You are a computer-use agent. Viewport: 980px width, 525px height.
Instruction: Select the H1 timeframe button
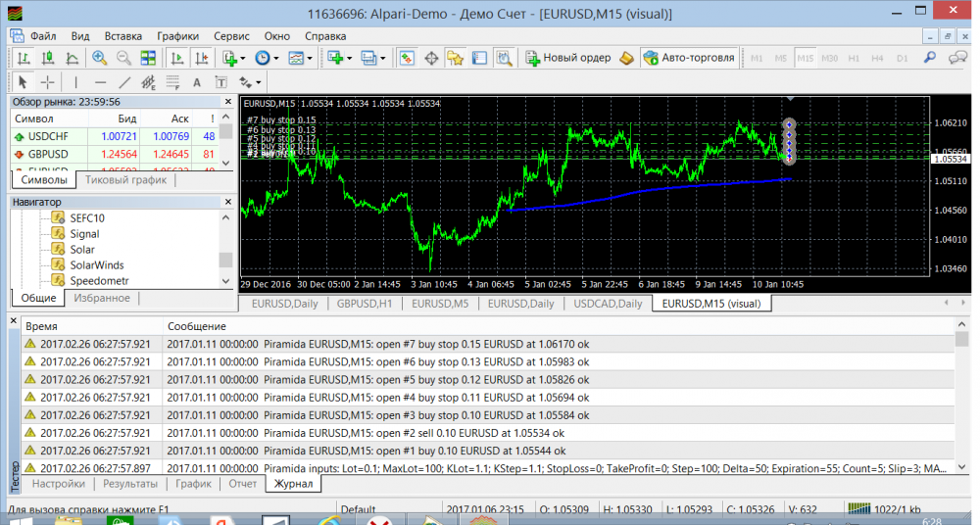(853, 58)
